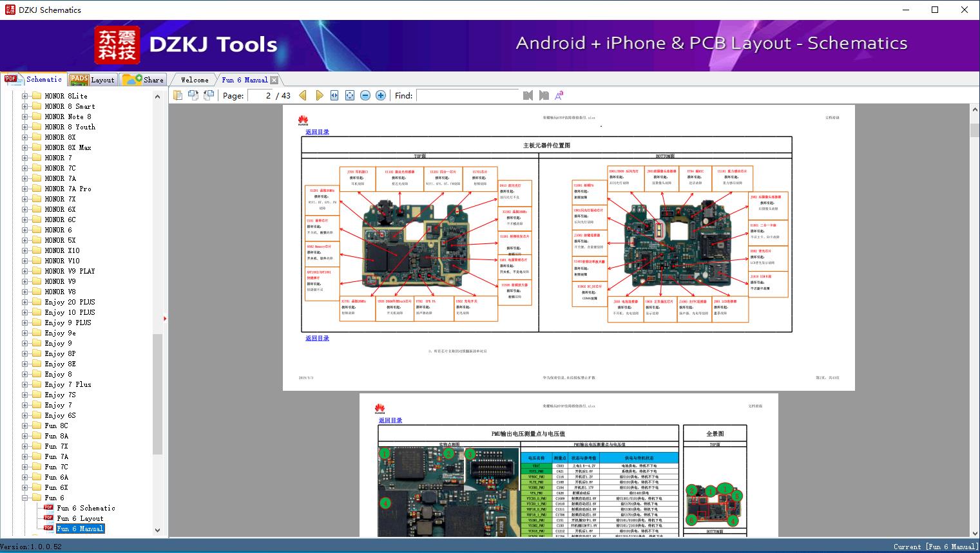Image resolution: width=980 pixels, height=553 pixels.
Task: Zoom out with the minus icon
Action: (365, 95)
